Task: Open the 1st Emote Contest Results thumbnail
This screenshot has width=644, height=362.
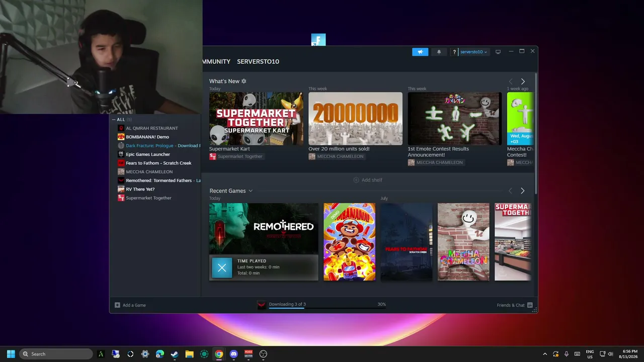Action: [455, 119]
